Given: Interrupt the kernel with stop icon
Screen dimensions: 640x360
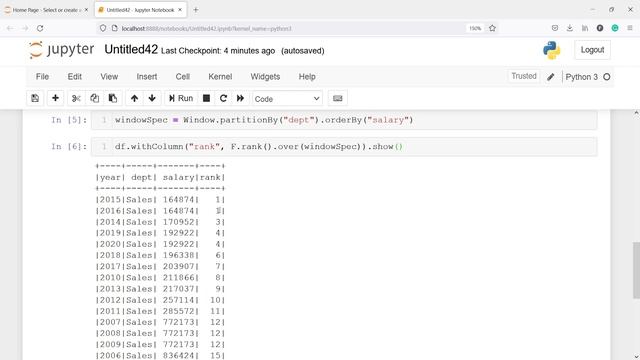Looking at the screenshot, I should click(x=207, y=98).
